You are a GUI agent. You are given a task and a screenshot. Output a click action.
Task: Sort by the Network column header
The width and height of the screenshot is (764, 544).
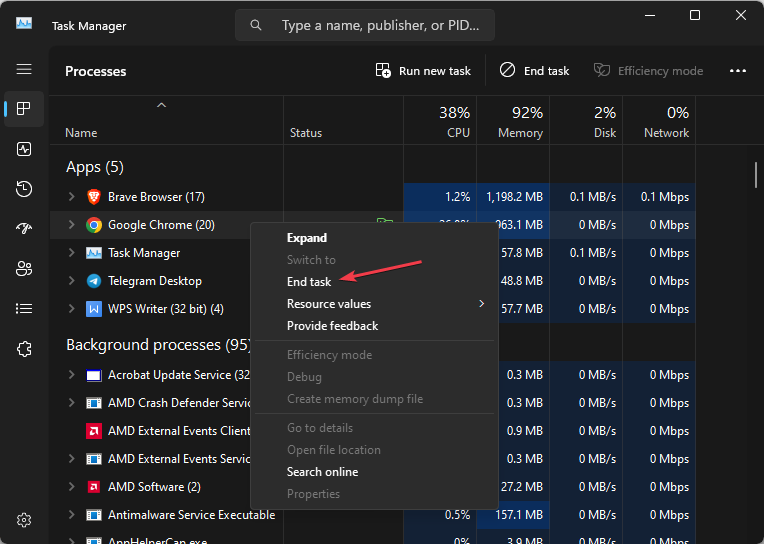[659, 120]
